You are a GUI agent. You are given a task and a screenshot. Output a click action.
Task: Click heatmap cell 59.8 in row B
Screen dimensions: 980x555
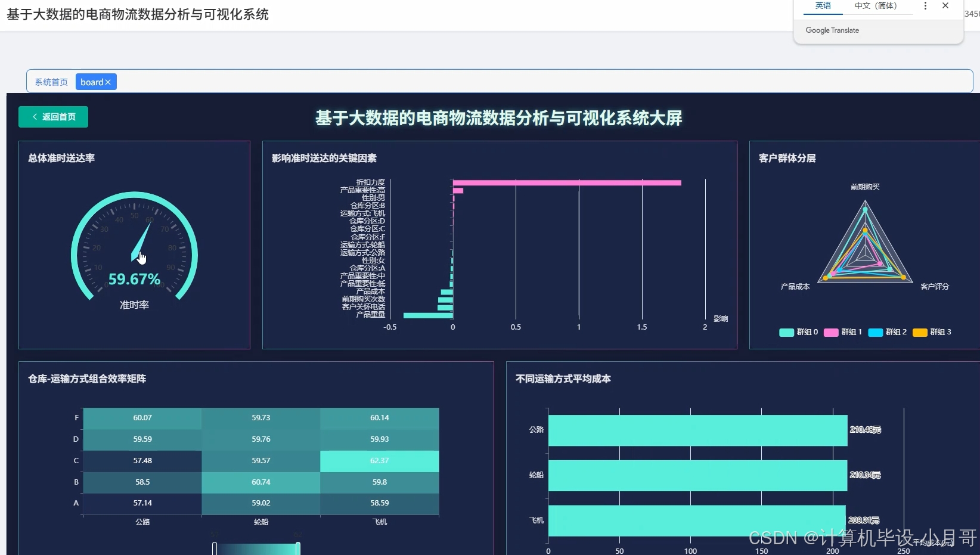click(x=380, y=482)
